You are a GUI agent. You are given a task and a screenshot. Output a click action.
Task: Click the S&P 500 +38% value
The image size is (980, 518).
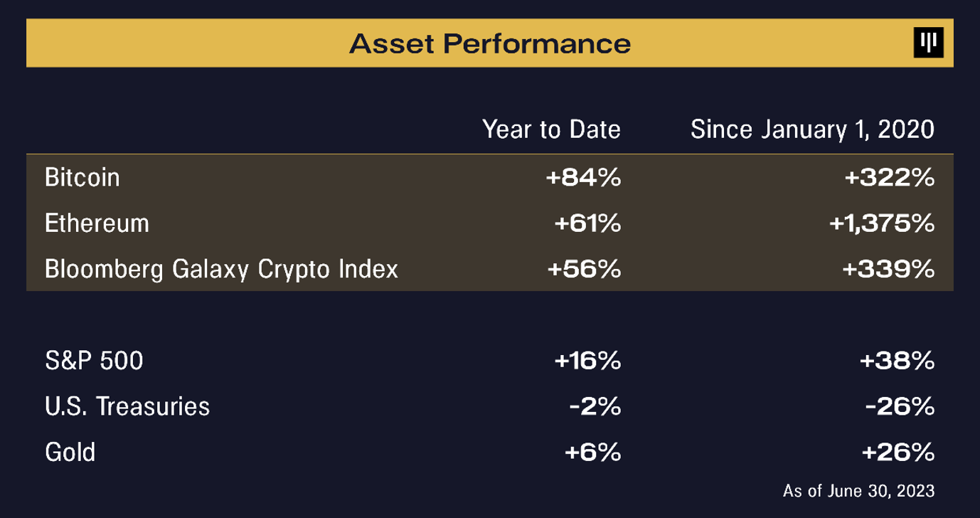click(x=896, y=361)
